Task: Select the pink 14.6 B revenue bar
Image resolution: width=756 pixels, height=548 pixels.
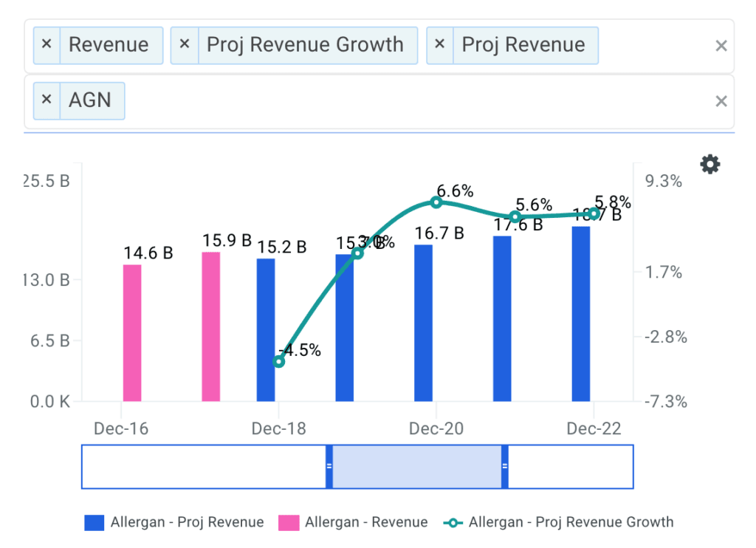Action: (131, 332)
